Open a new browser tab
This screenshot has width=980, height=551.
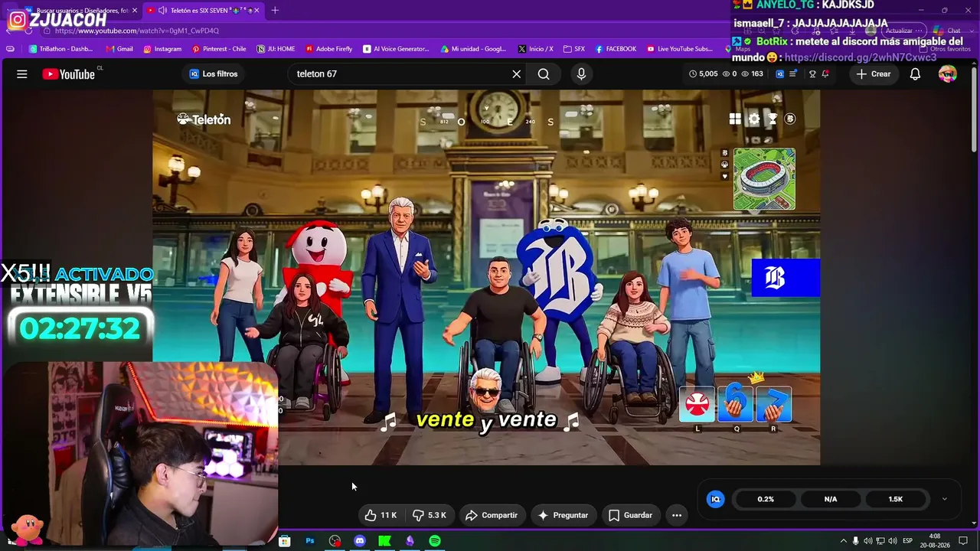(x=275, y=11)
